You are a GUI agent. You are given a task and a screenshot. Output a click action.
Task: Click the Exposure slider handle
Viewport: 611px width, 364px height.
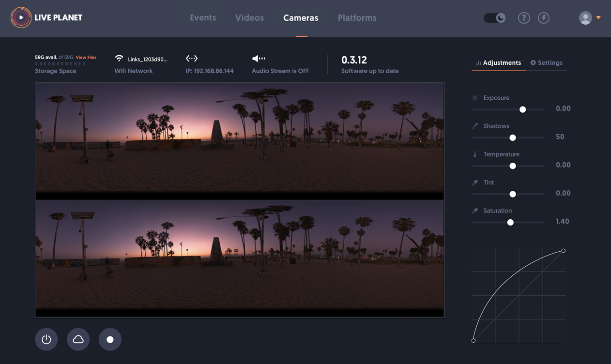522,109
